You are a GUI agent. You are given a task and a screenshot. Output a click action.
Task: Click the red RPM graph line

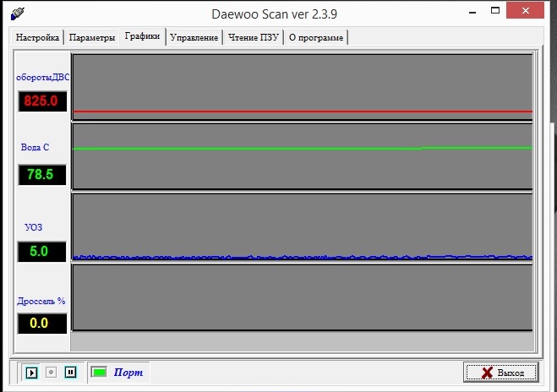[303, 112]
